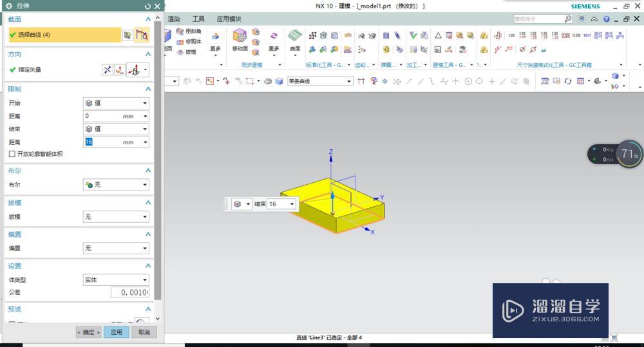This screenshot has width=644, height=347.
Task: Click the blue help question mark icon
Action: tap(607, 19)
